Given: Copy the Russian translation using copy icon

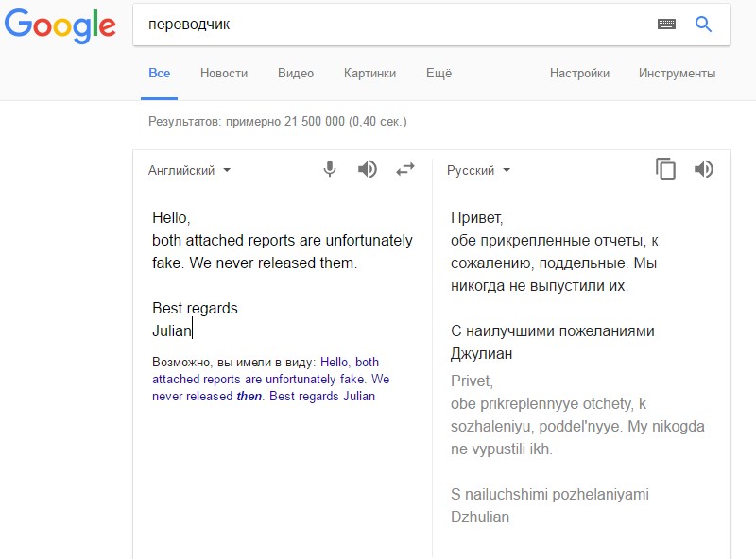Looking at the screenshot, I should pyautogui.click(x=666, y=169).
